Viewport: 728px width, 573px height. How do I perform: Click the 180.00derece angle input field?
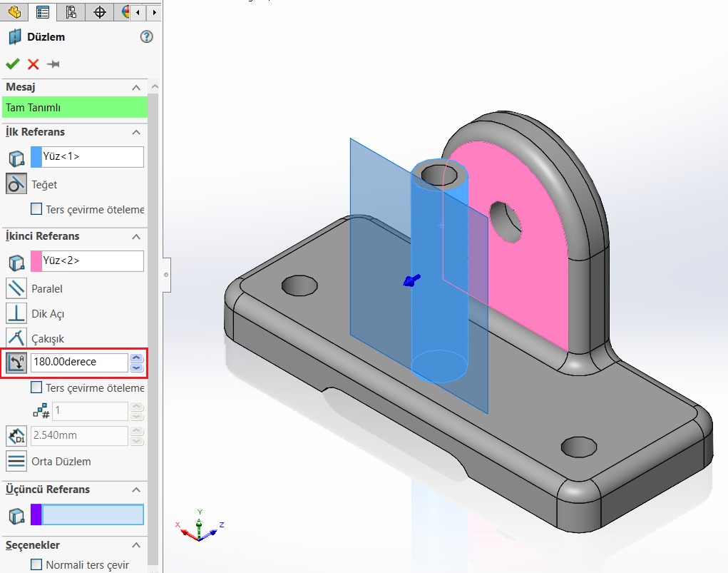click(79, 362)
